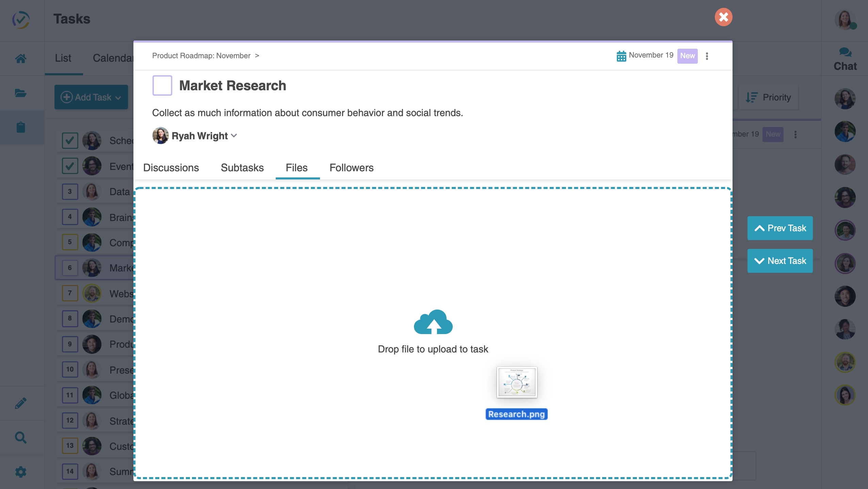Viewport: 868px width, 489px height.
Task: Click the November 19 due date
Action: point(651,55)
